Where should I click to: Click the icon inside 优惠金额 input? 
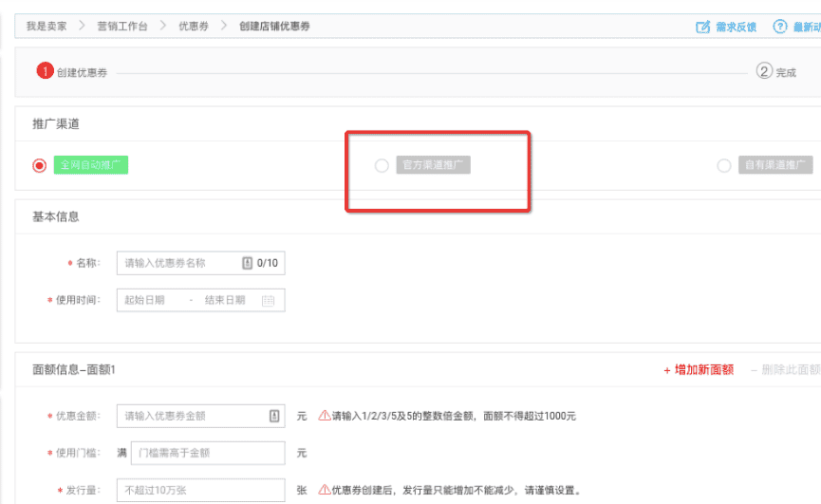274,416
